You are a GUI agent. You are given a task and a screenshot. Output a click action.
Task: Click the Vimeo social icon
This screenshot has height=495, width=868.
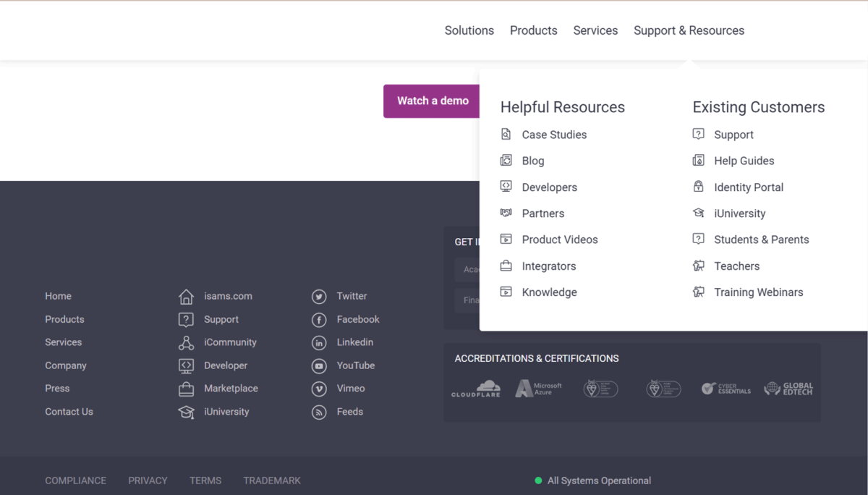[318, 389]
